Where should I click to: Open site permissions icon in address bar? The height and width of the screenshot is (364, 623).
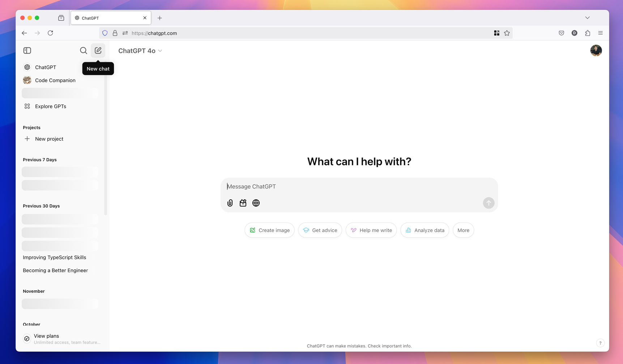[125, 33]
